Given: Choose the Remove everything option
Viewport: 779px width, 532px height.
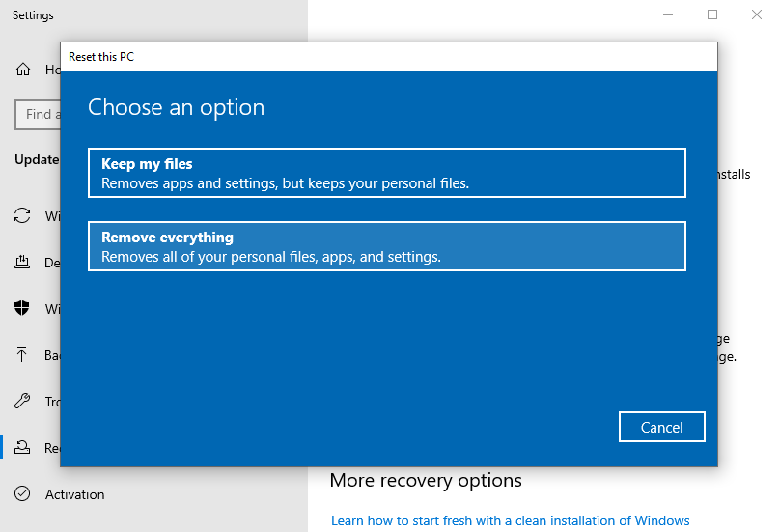Looking at the screenshot, I should 386,246.
